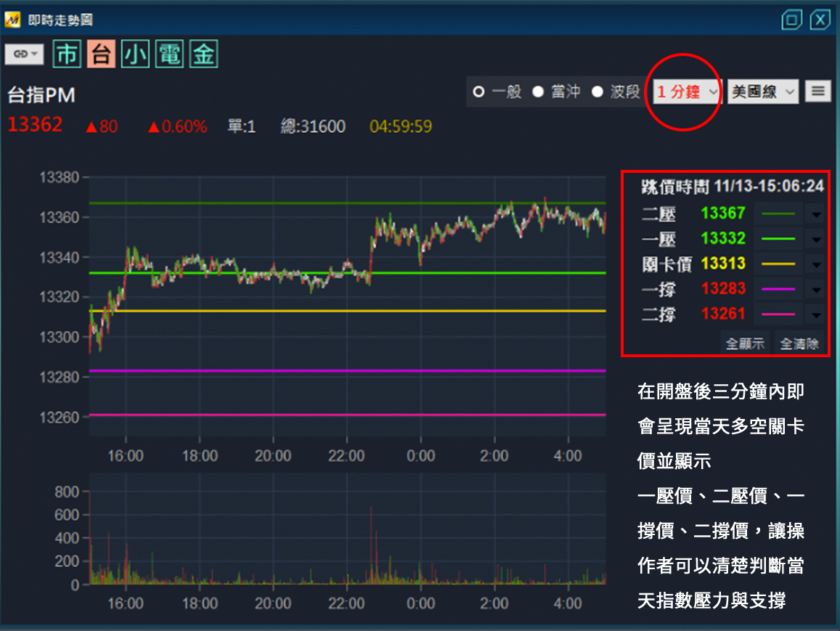
Task: Open the link chain dropdown button
Action: point(24,54)
